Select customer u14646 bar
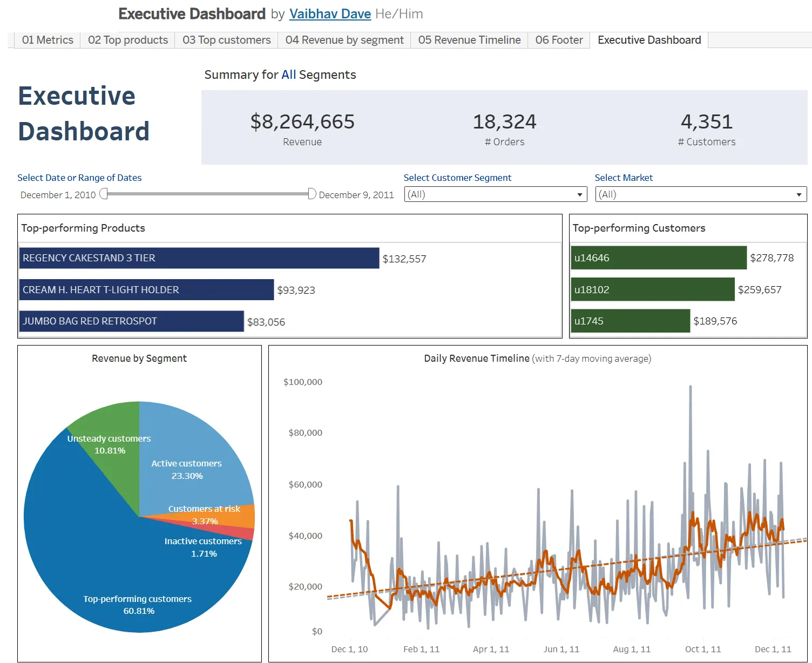 pyautogui.click(x=659, y=258)
